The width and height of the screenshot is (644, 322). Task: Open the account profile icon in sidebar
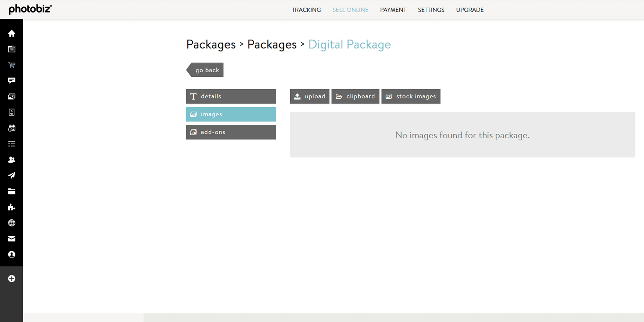point(11,254)
